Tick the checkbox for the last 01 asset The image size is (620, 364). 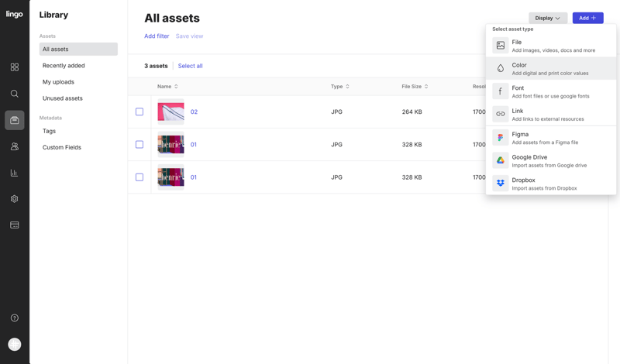click(139, 177)
